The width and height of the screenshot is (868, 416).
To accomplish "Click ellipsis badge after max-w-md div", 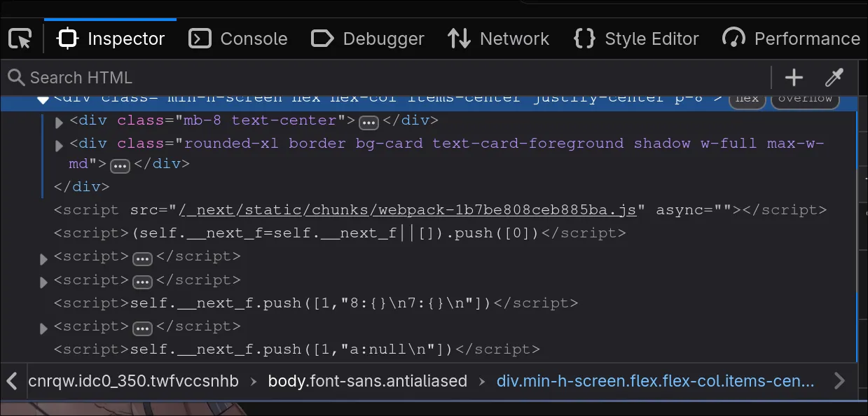I will click(x=120, y=166).
